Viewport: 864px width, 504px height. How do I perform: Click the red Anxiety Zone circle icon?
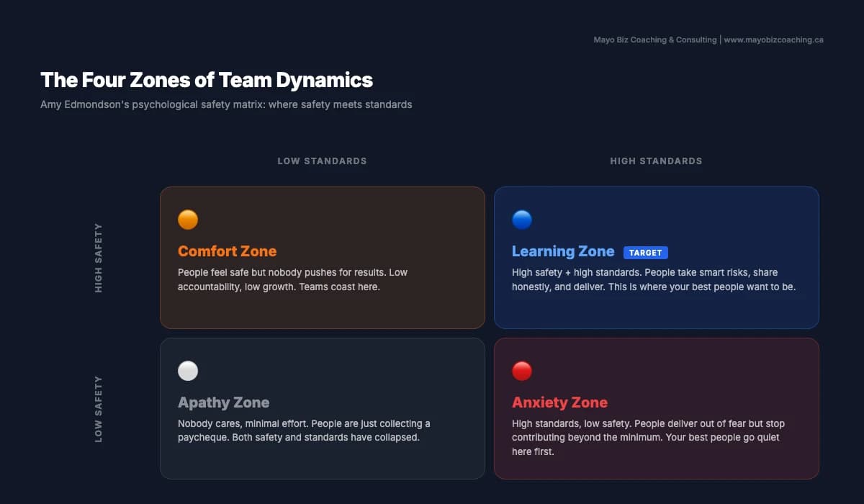[522, 371]
